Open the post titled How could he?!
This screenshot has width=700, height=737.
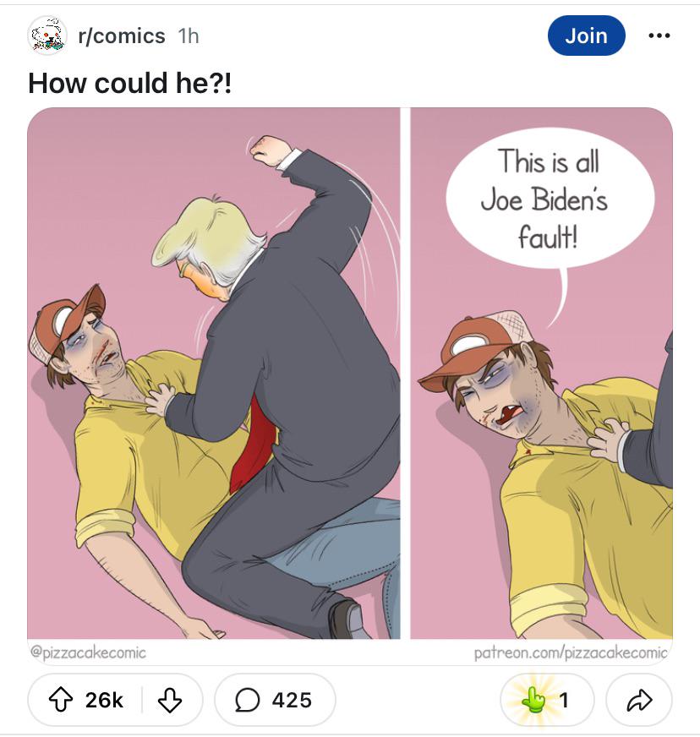pos(129,83)
